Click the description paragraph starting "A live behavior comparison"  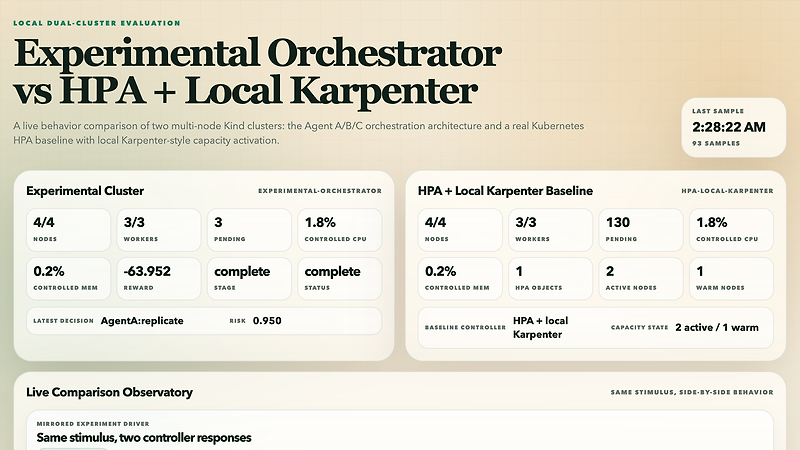[x=298, y=133]
